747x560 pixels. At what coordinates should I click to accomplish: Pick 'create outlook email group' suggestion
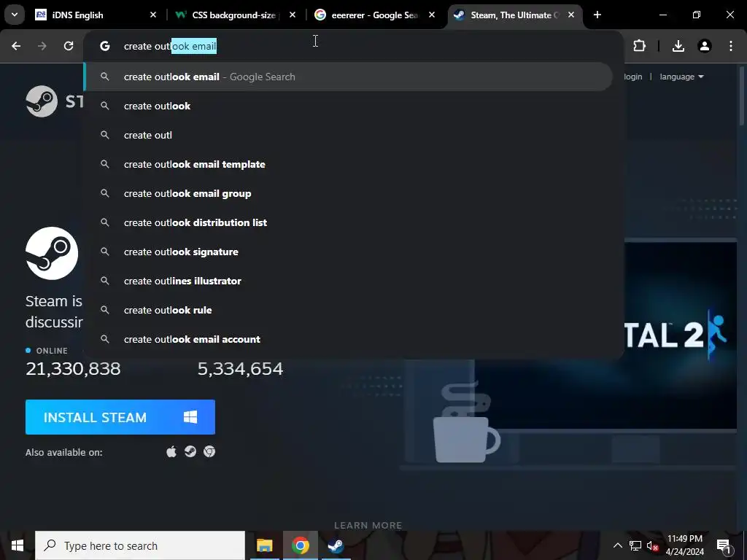349,193
